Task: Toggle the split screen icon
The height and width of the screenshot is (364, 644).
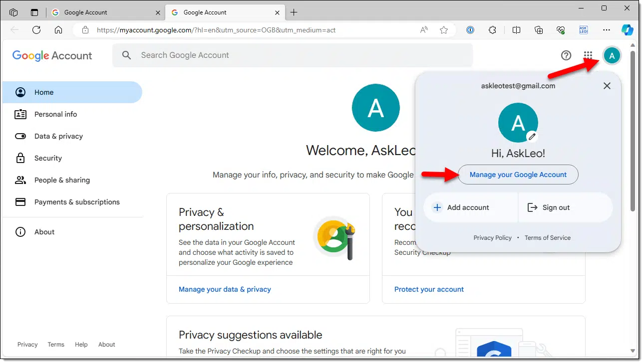Action: (517, 30)
